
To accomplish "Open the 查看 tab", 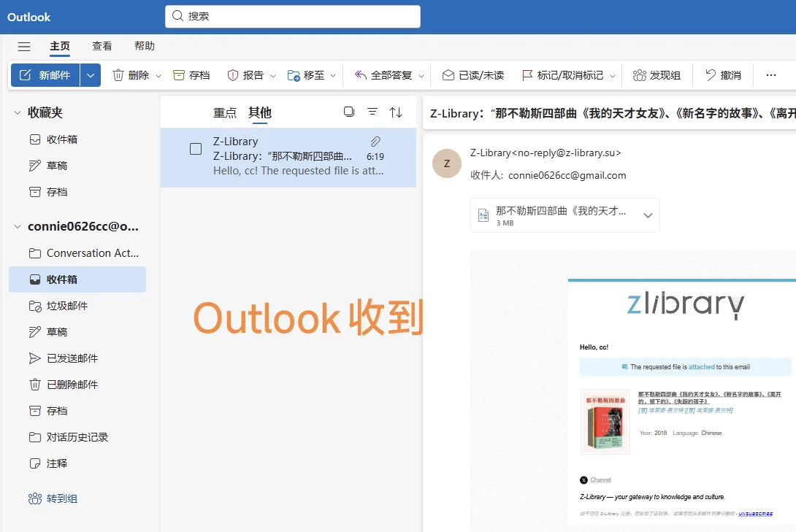I will click(102, 46).
